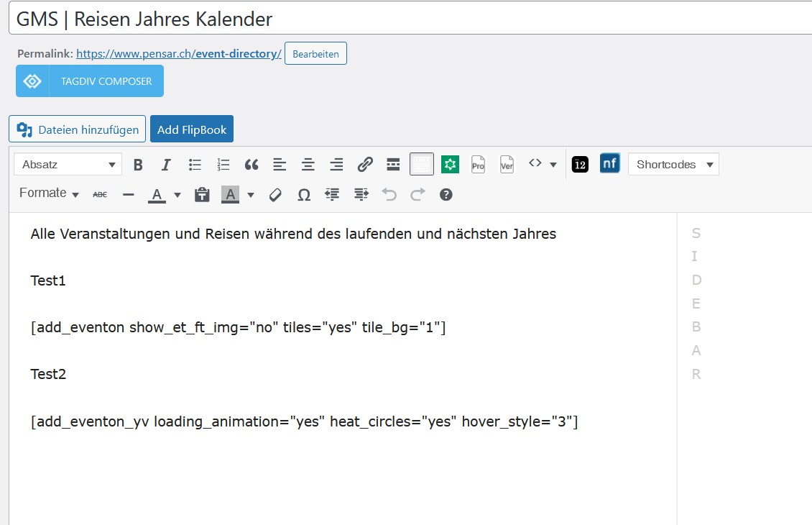Open the Formate styles dropdown
The height and width of the screenshot is (525, 812).
[x=49, y=193]
